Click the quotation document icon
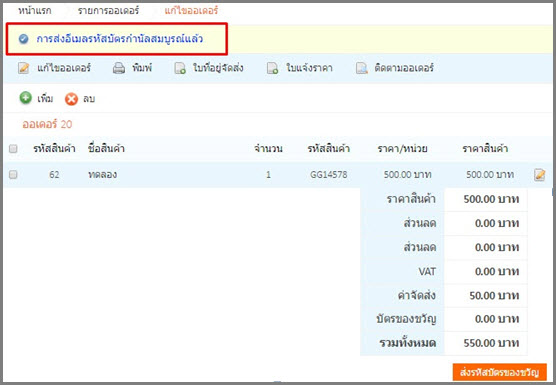Viewport: 556px width, 385px height. (x=272, y=68)
